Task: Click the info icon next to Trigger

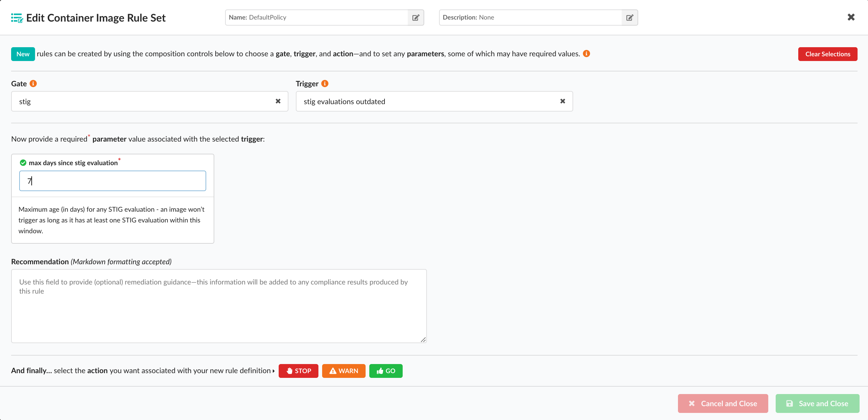Action: pos(325,84)
